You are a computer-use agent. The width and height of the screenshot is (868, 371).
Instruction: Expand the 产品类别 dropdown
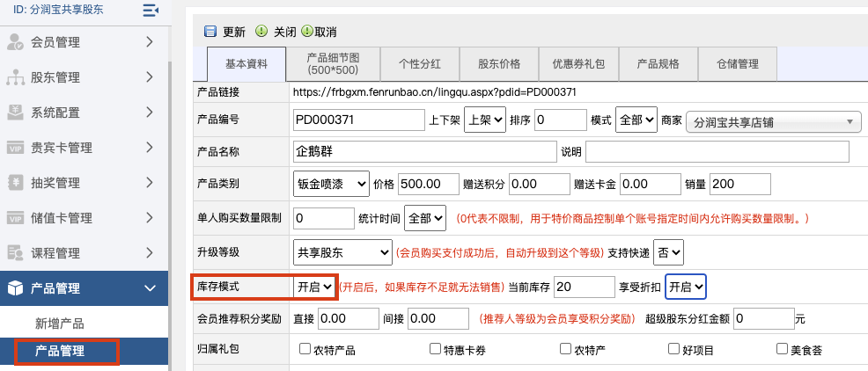click(x=330, y=184)
